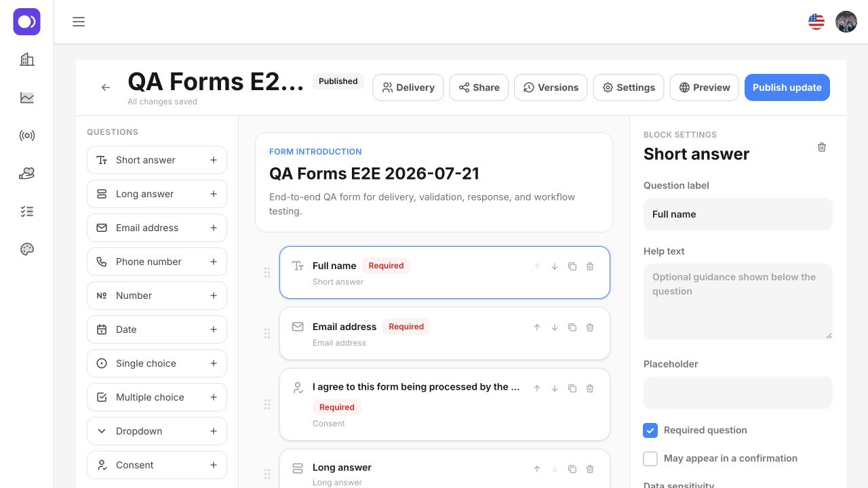Duplicate the Consent block

572,388
